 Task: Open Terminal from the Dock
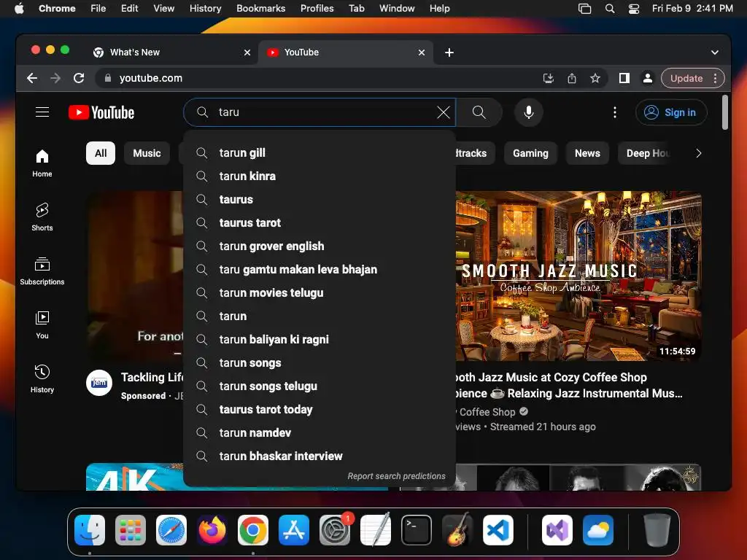(x=417, y=530)
